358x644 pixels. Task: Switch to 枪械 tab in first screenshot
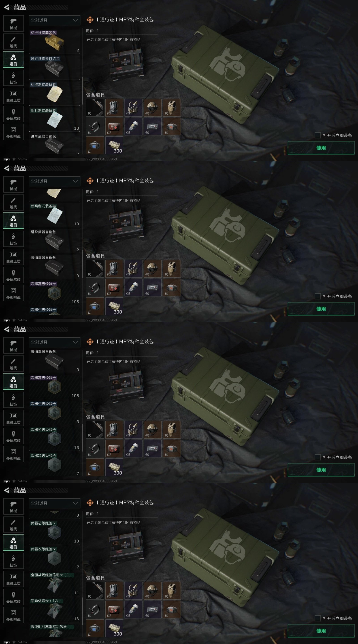(x=13, y=23)
